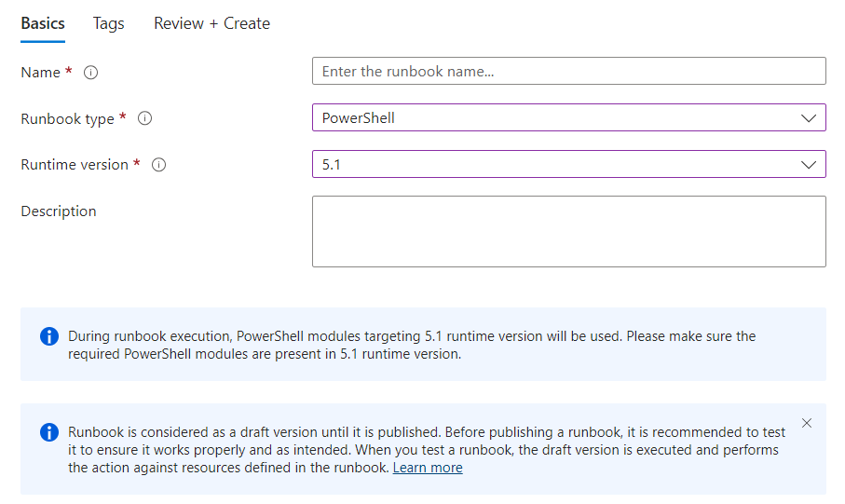Go to the Review + Create tab
The image size is (845, 504).
click(x=211, y=23)
